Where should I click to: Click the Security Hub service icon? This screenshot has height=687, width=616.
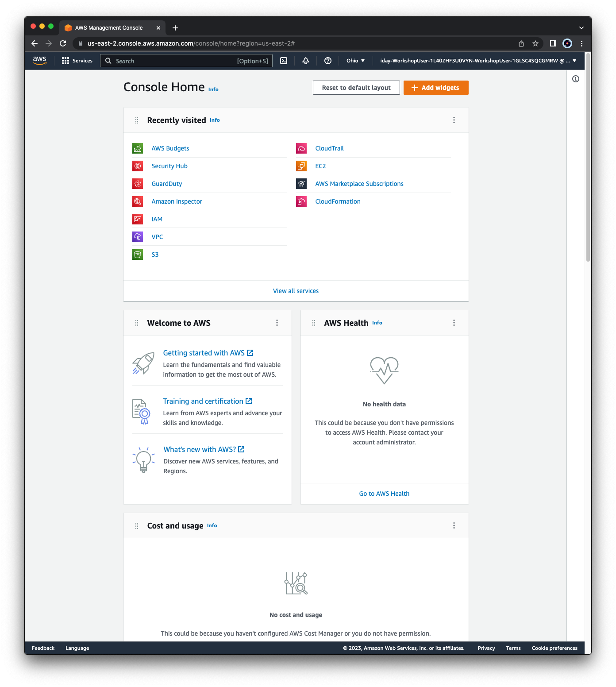[138, 166]
